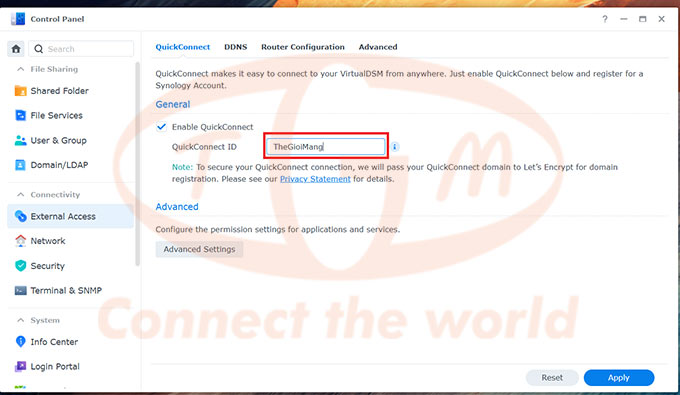Select Domain/LDAP label in sidebar

click(59, 165)
